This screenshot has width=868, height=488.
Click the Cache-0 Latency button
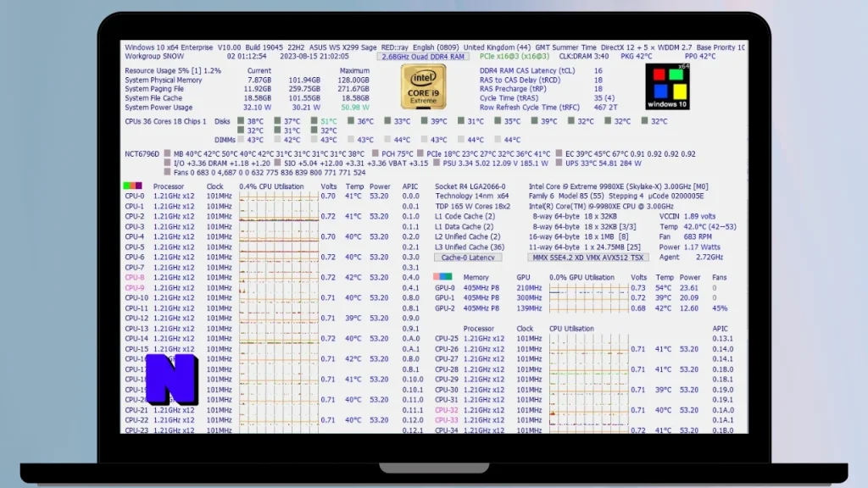(x=468, y=258)
